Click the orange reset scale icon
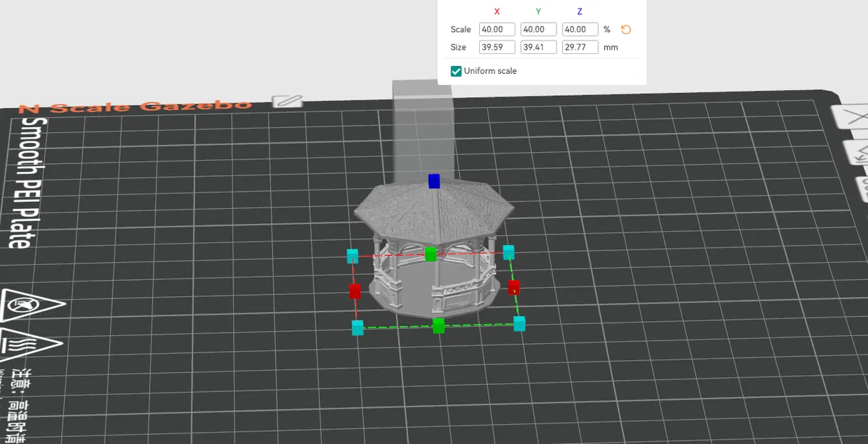Viewport: 868px width, 444px height. click(x=625, y=29)
